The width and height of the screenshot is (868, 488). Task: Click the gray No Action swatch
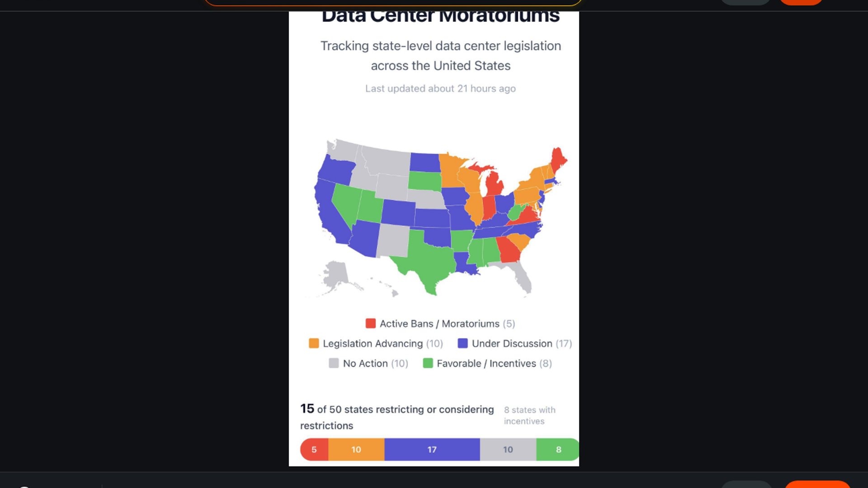(x=334, y=363)
